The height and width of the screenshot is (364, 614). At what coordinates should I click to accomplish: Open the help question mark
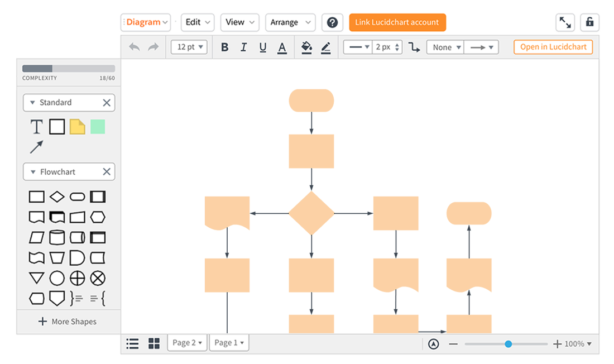click(332, 22)
